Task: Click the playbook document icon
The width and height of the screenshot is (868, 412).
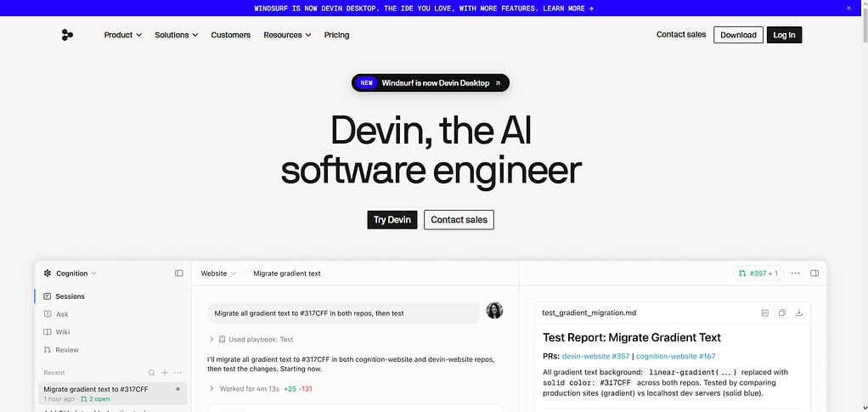Action: 222,340
